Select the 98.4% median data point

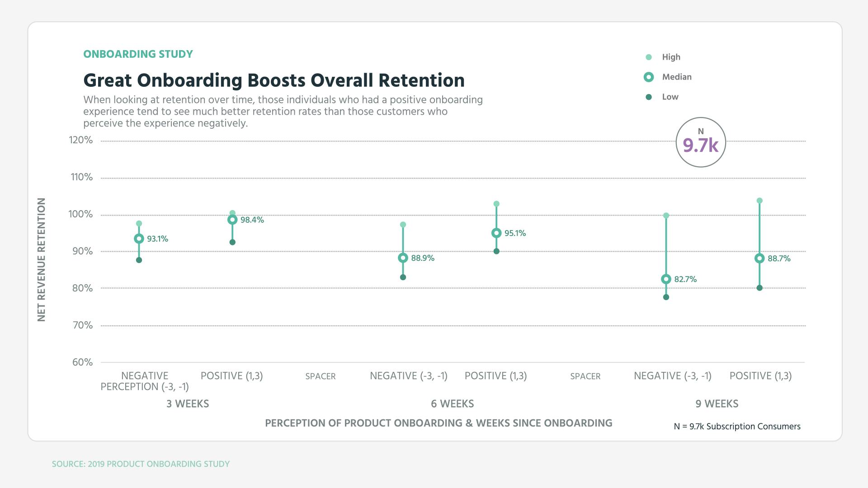[x=232, y=220]
